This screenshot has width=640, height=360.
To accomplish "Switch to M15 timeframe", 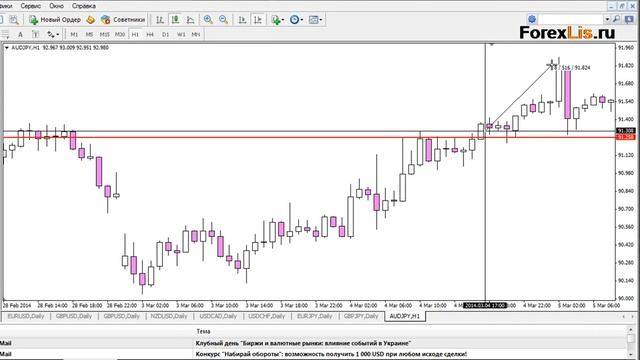I will [x=104, y=35].
